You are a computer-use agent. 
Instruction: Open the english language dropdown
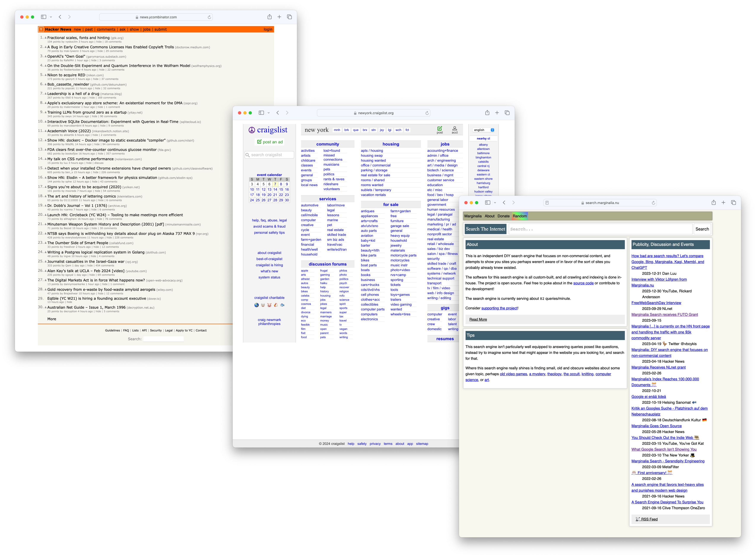(483, 130)
